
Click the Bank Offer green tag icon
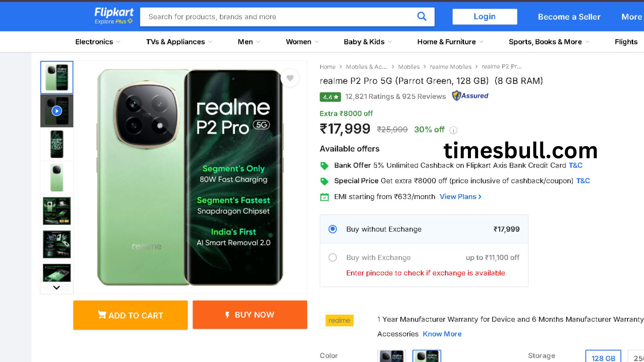(324, 166)
